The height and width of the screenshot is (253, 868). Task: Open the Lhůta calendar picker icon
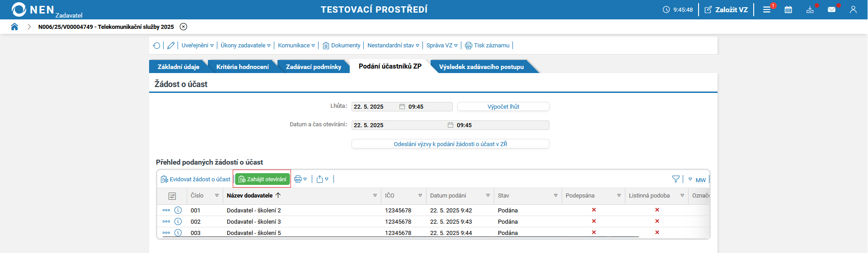[x=402, y=107]
